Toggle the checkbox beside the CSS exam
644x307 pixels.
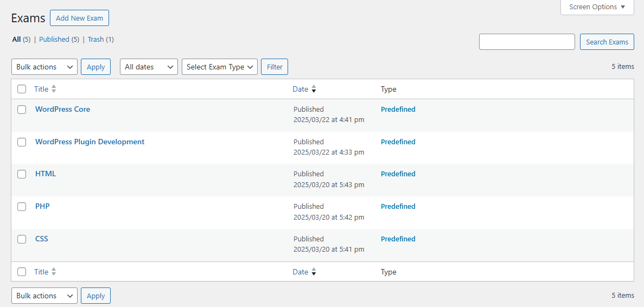[x=22, y=239]
